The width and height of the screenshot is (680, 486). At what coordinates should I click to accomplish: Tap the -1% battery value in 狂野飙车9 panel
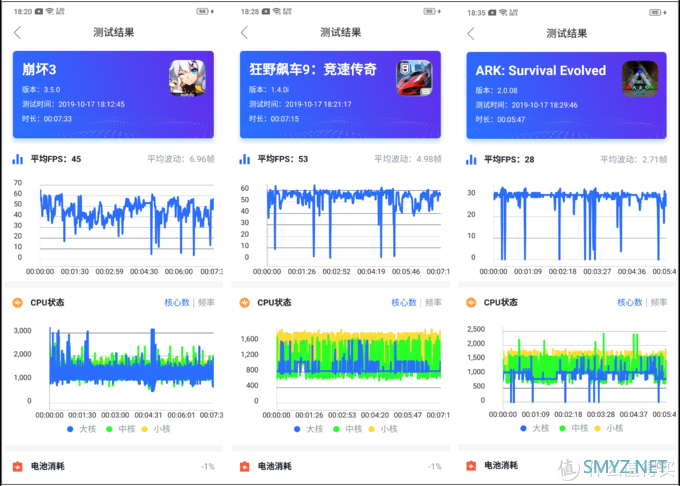tap(435, 466)
